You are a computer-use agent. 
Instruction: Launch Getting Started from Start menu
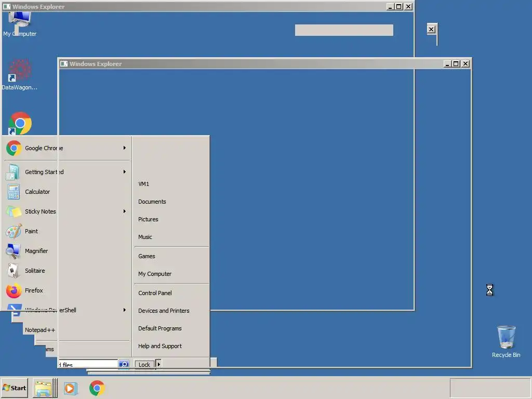67,172
